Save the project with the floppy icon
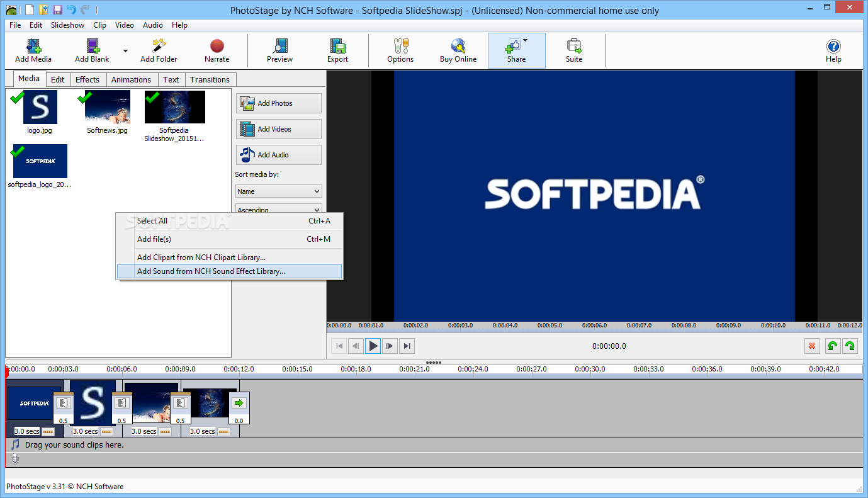Image resolution: width=868 pixels, height=498 pixels. [57, 9]
